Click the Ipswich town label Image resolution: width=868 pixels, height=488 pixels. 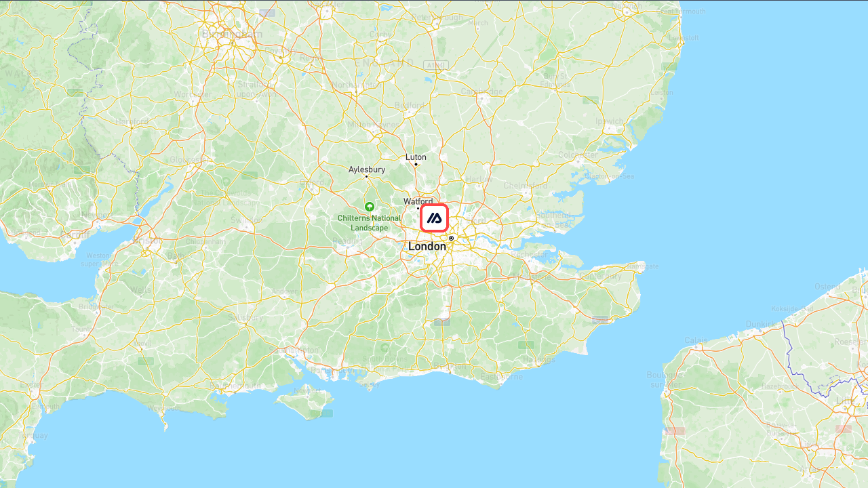click(609, 121)
